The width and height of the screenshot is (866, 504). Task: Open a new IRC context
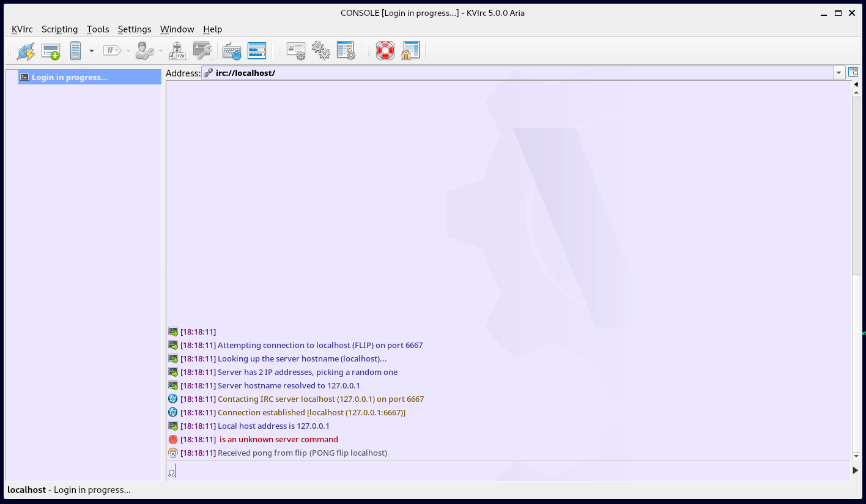coord(51,51)
